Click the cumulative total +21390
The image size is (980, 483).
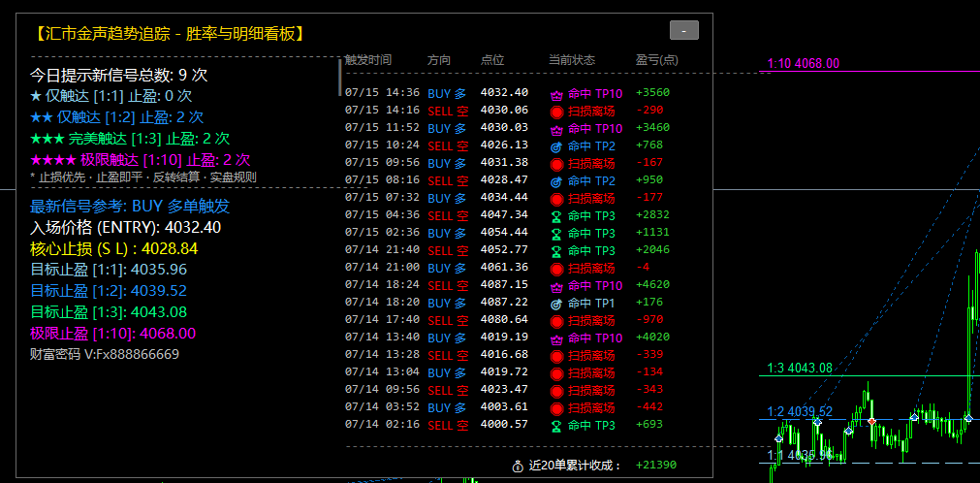click(x=655, y=465)
